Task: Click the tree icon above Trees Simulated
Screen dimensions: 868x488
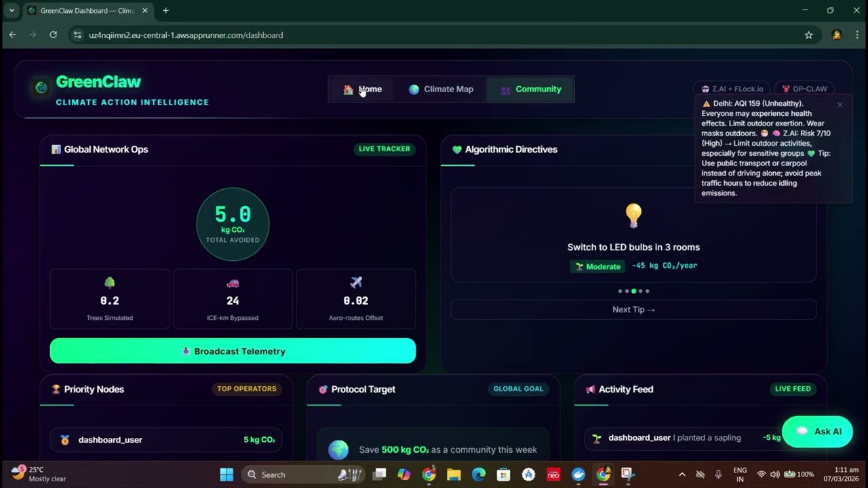Action: click(110, 283)
